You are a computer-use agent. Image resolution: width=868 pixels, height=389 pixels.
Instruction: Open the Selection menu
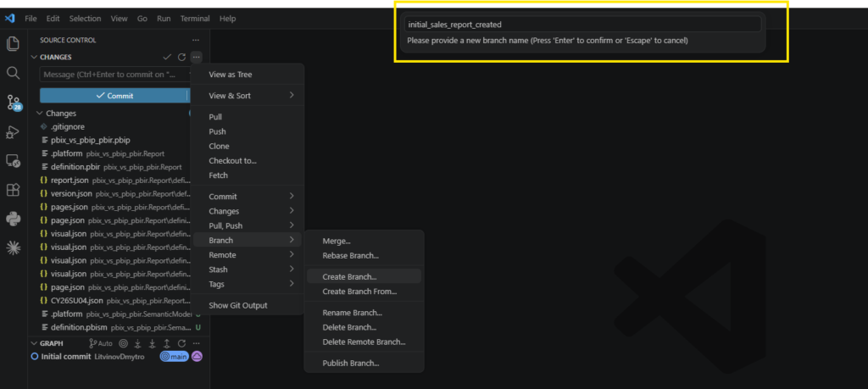pyautogui.click(x=86, y=19)
